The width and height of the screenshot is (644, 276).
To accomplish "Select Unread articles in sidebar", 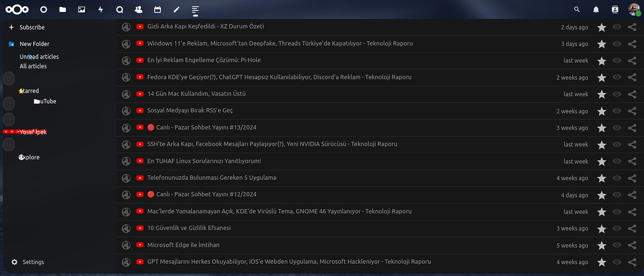I will [x=39, y=57].
